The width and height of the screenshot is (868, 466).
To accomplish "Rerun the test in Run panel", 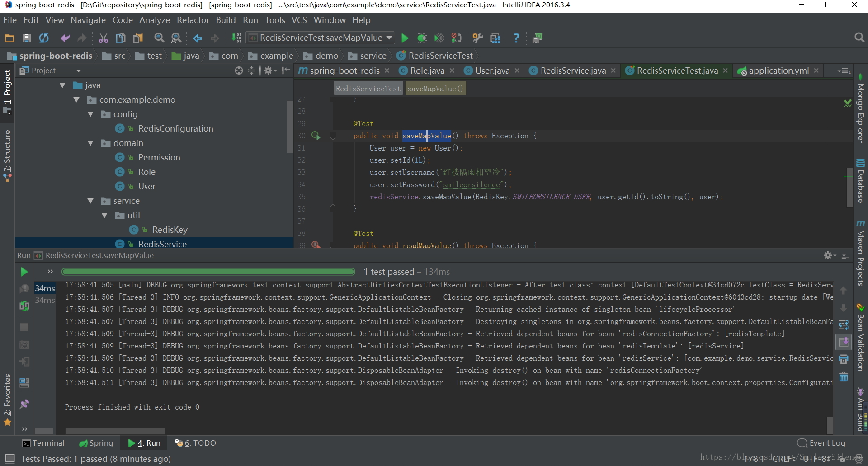I will coord(24,272).
